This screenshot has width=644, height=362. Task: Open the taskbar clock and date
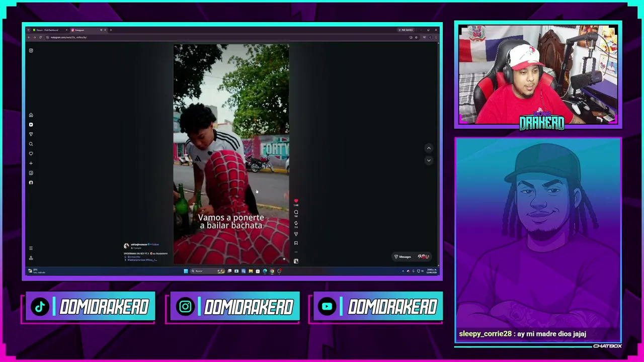pos(432,271)
